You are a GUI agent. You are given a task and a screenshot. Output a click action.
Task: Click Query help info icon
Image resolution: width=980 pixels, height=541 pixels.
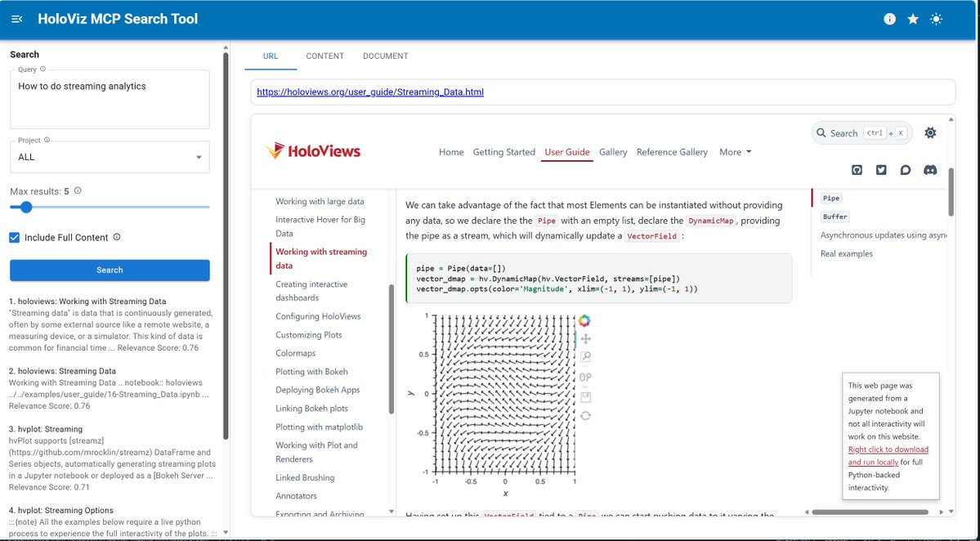(43, 69)
